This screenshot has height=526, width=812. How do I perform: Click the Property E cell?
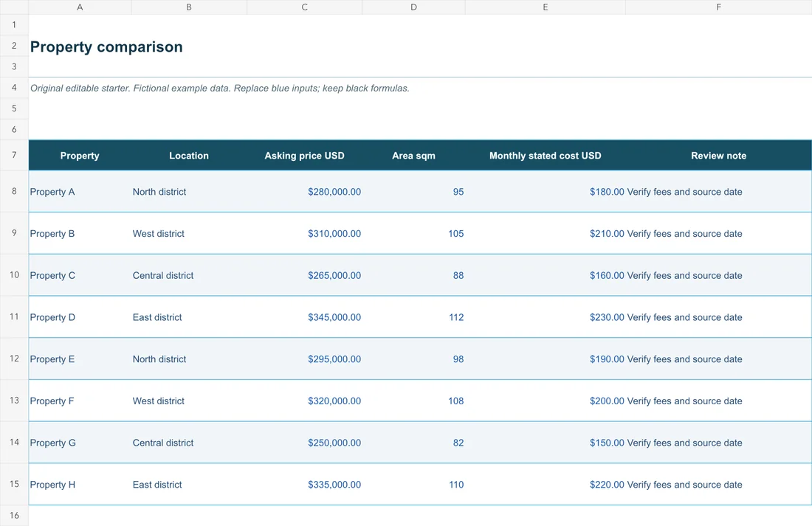[80, 359]
